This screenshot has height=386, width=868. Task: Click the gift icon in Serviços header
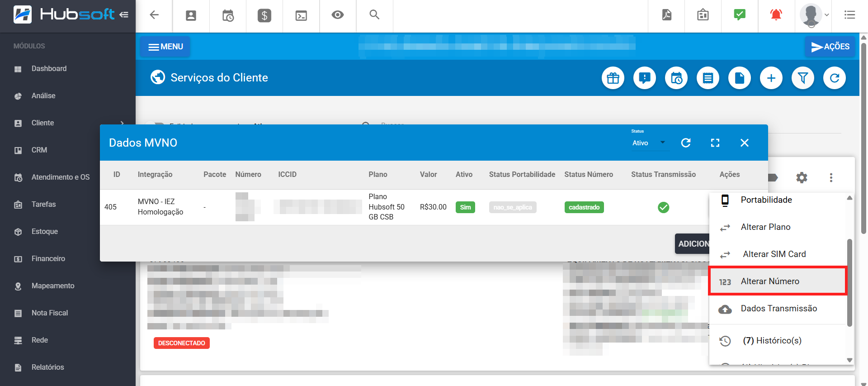tap(613, 78)
